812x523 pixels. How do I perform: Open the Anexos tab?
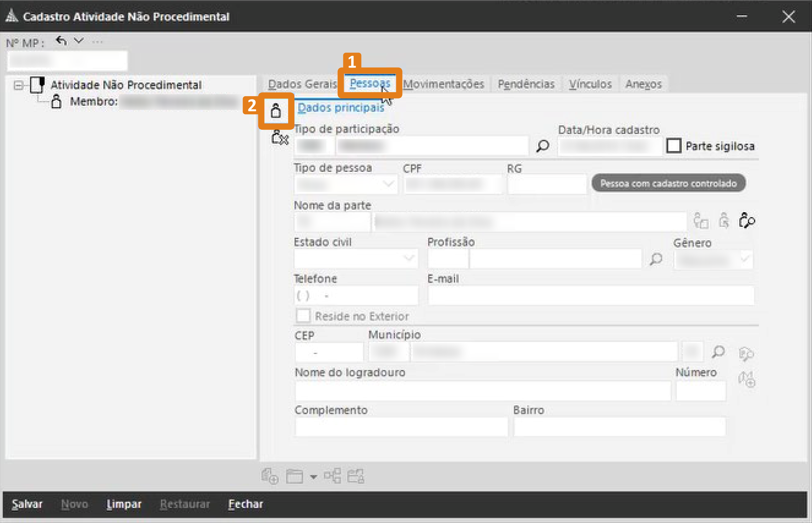643,84
